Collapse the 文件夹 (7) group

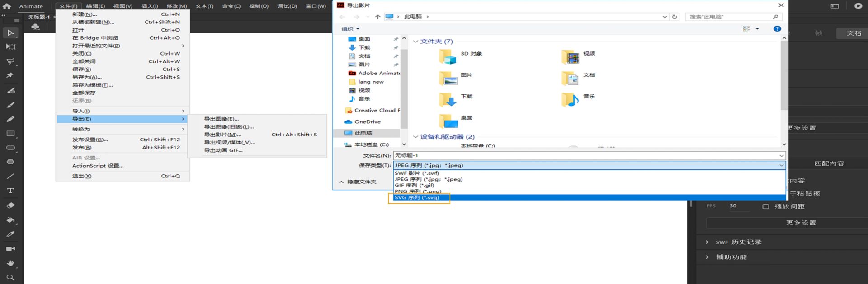tap(415, 42)
